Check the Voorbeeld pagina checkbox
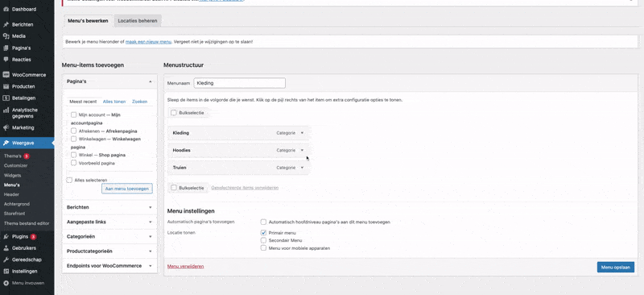The width and height of the screenshot is (644, 295). (73, 163)
